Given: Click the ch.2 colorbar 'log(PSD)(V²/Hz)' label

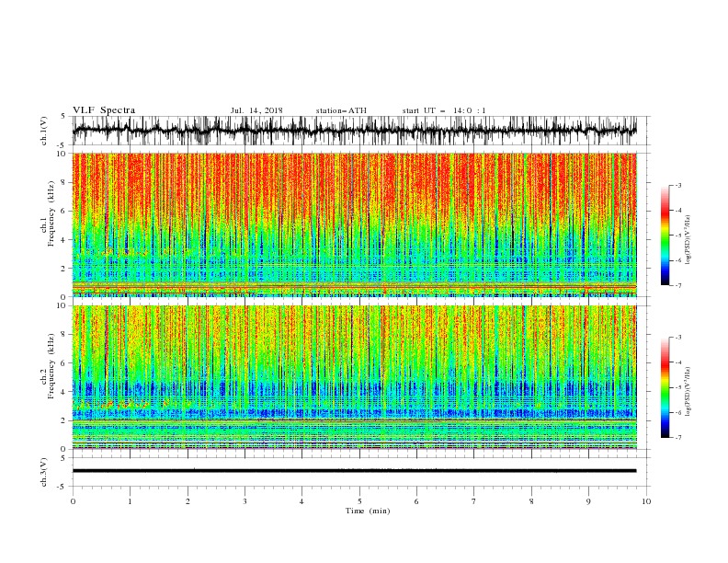Looking at the screenshot, I should tap(688, 392).
